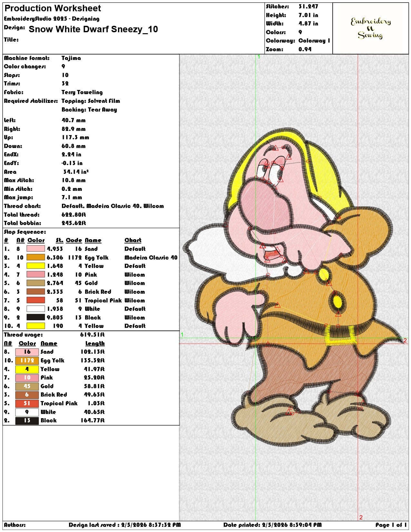Click the design name 'Snow White Dwarf Sneezy_10'
The width and height of the screenshot is (411, 532).
click(93, 29)
